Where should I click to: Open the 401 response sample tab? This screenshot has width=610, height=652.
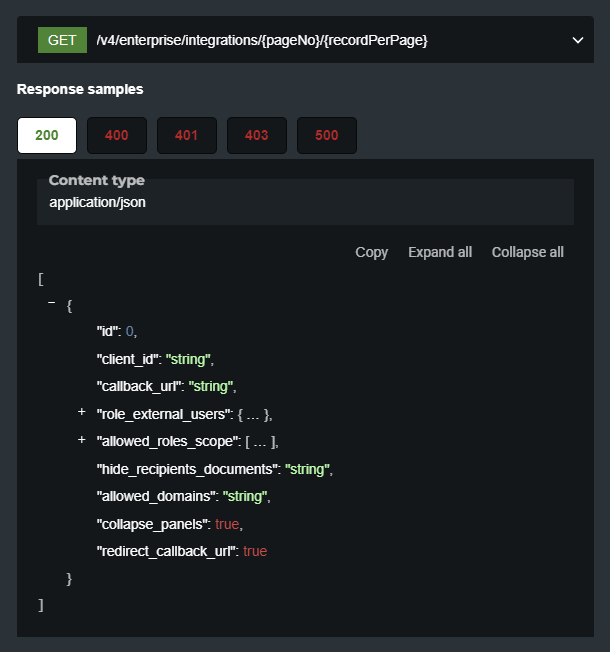click(x=187, y=135)
